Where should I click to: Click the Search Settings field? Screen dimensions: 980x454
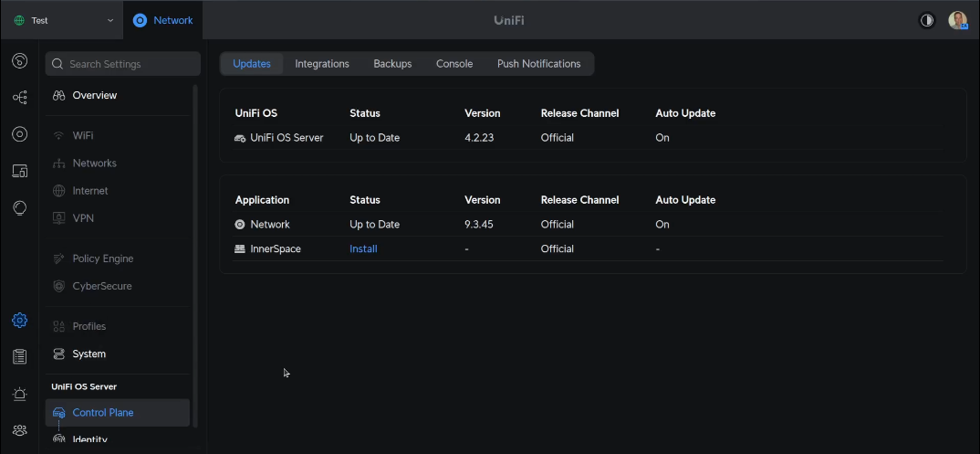pos(122,64)
